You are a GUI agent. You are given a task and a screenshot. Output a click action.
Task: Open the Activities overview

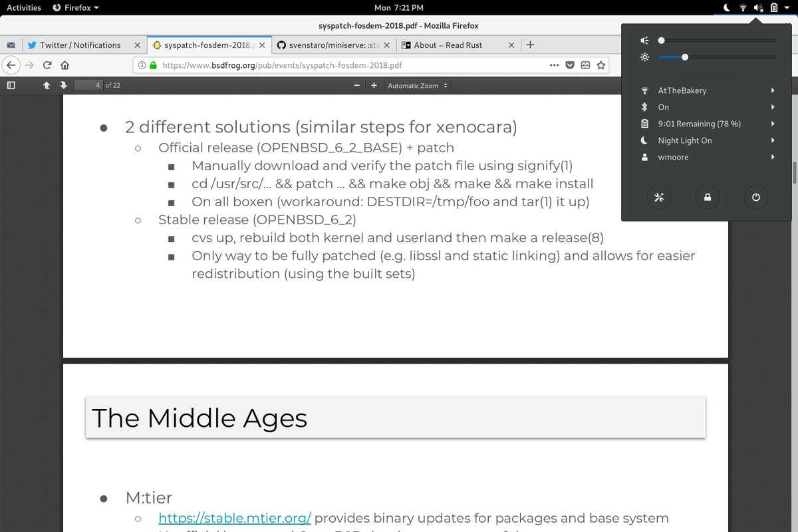point(24,7)
